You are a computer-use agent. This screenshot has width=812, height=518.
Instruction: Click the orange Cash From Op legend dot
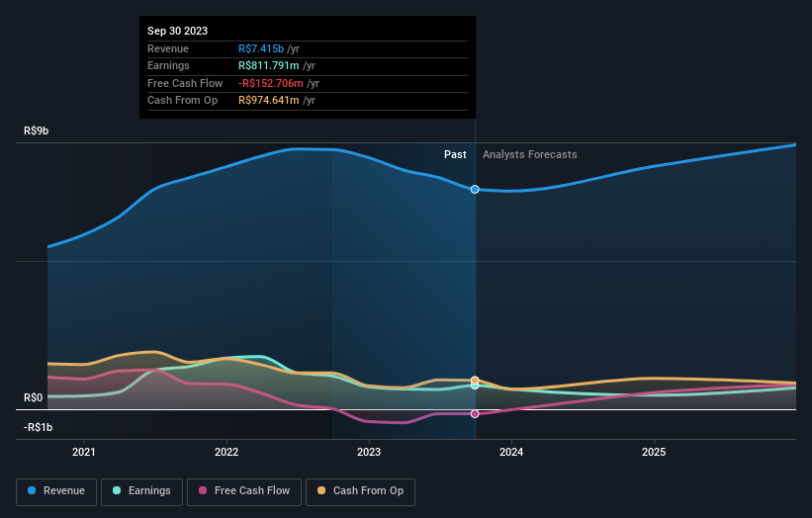tap(321, 490)
